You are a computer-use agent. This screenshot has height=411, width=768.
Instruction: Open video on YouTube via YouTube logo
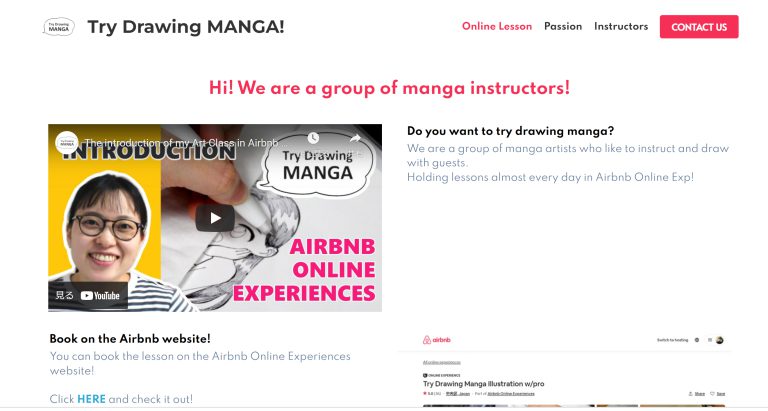[100, 295]
